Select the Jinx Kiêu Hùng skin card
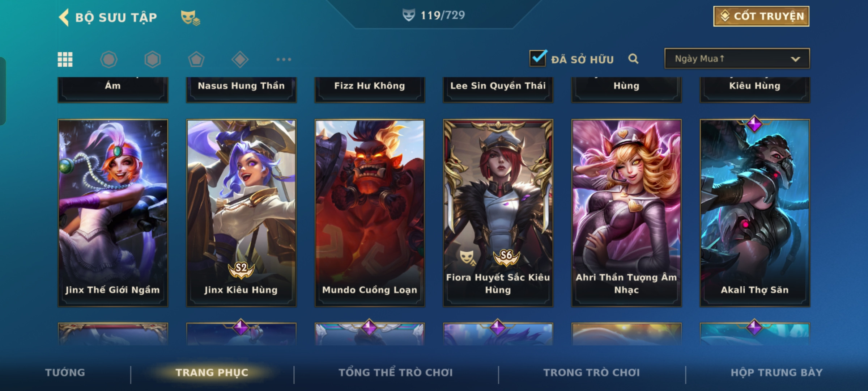Viewport: 868px width, 391px height. pos(241,213)
